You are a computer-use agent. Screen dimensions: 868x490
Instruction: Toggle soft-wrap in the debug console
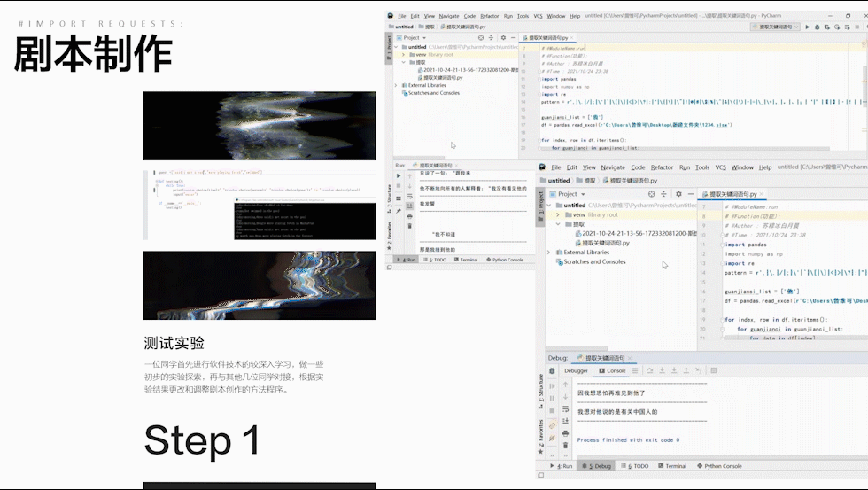tap(566, 409)
